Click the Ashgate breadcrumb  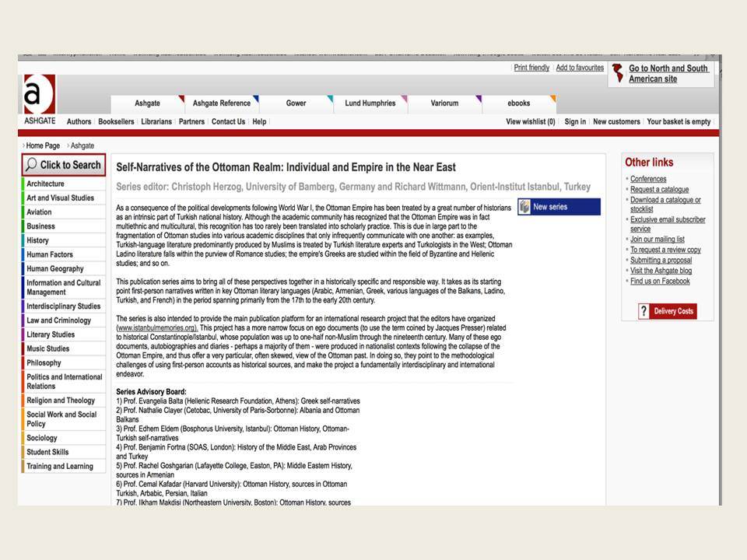click(x=82, y=145)
